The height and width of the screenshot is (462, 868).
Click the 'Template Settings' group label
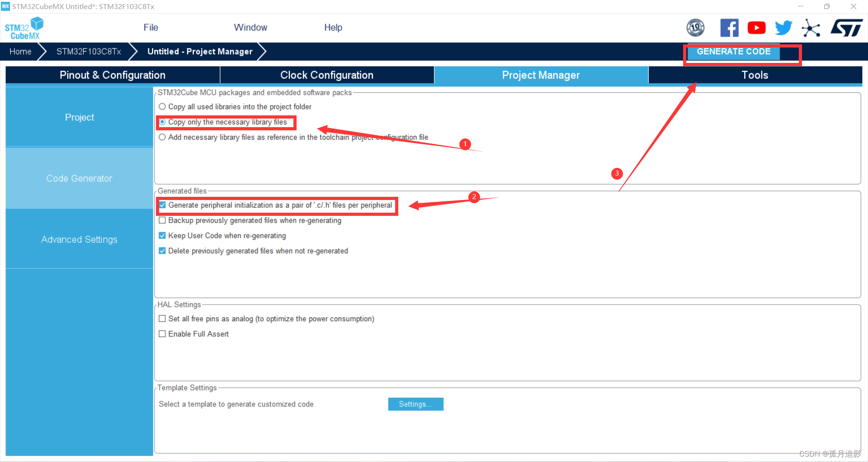tap(187, 388)
